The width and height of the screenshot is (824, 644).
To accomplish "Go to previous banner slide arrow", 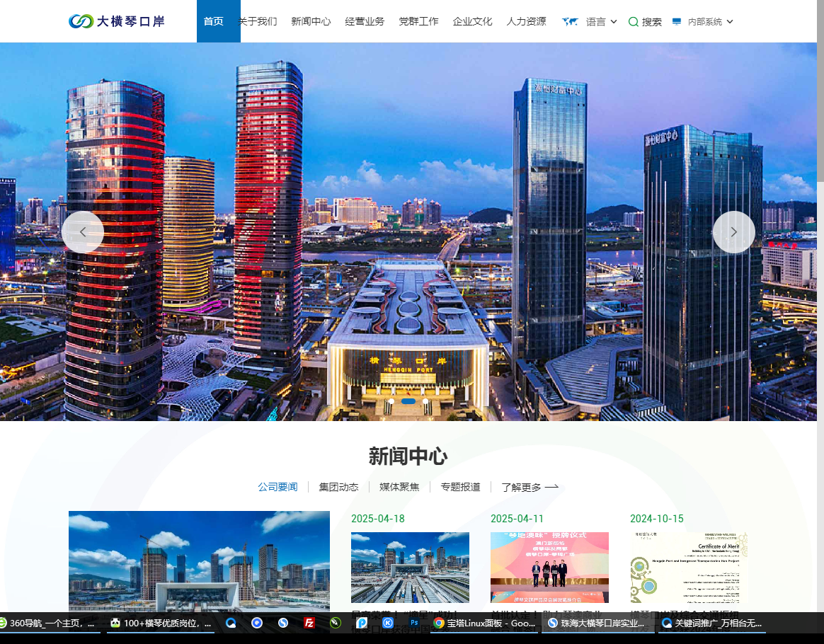I will pos(83,232).
